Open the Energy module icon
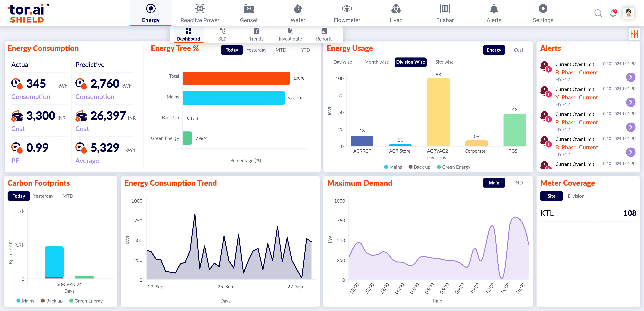The image size is (644, 311). 151,9
